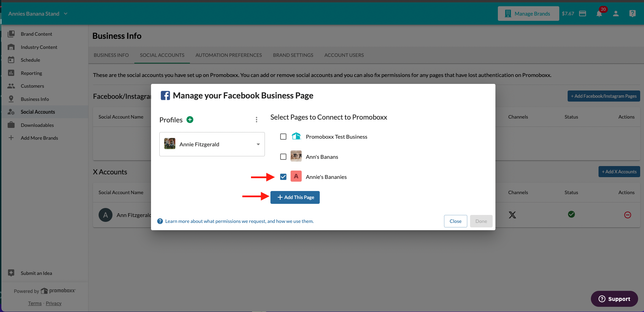Click the Promoboxx Test Business page name
This screenshot has height=312, width=644.
tap(336, 137)
